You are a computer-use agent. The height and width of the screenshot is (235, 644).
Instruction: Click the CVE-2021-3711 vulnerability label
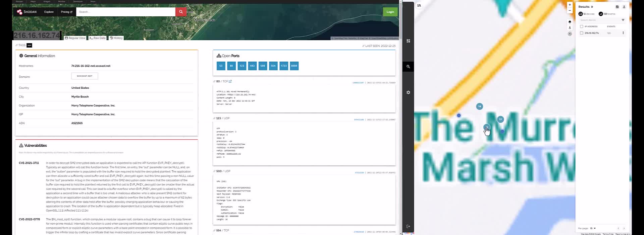pos(29,163)
